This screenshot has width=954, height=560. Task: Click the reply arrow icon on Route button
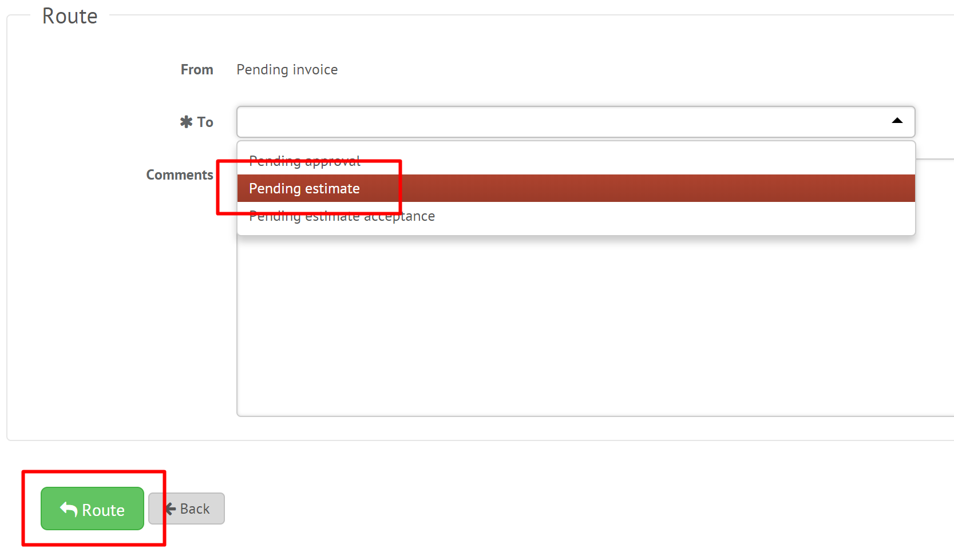tap(69, 509)
